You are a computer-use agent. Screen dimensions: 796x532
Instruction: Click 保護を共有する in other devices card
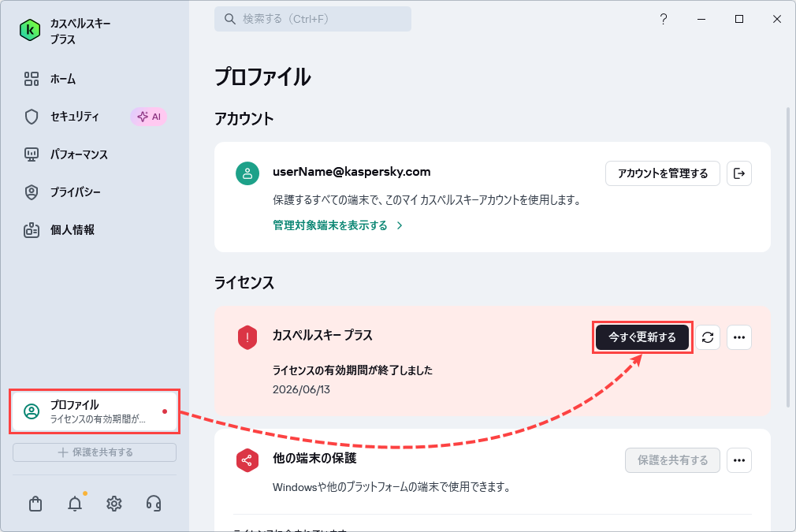coord(672,460)
